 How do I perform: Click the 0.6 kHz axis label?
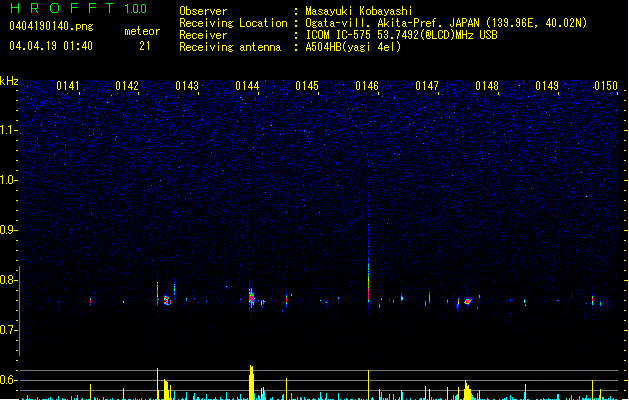8,380
